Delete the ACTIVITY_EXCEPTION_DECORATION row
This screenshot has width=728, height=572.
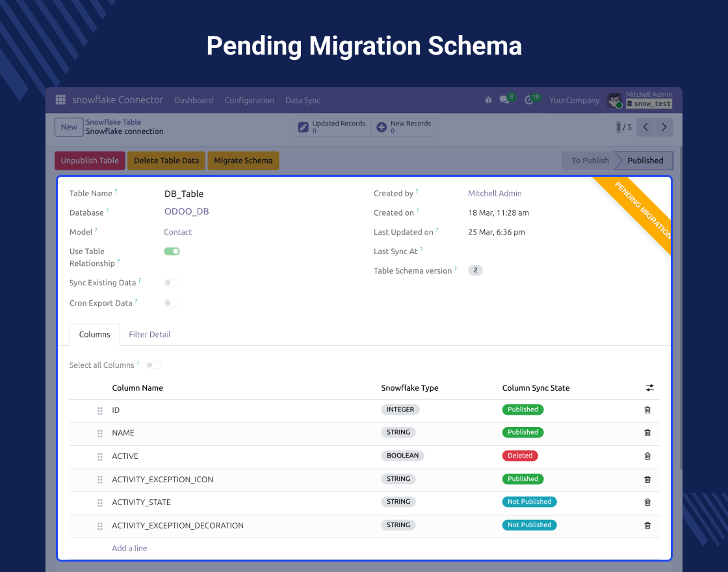coord(647,526)
